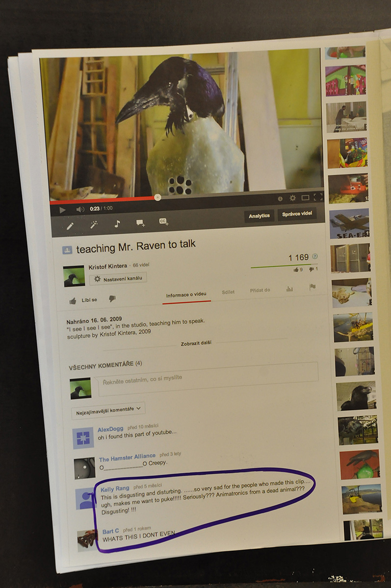Open commenter Kelly Rang's profile
Viewport: 391px width, 588px height.
pos(115,489)
